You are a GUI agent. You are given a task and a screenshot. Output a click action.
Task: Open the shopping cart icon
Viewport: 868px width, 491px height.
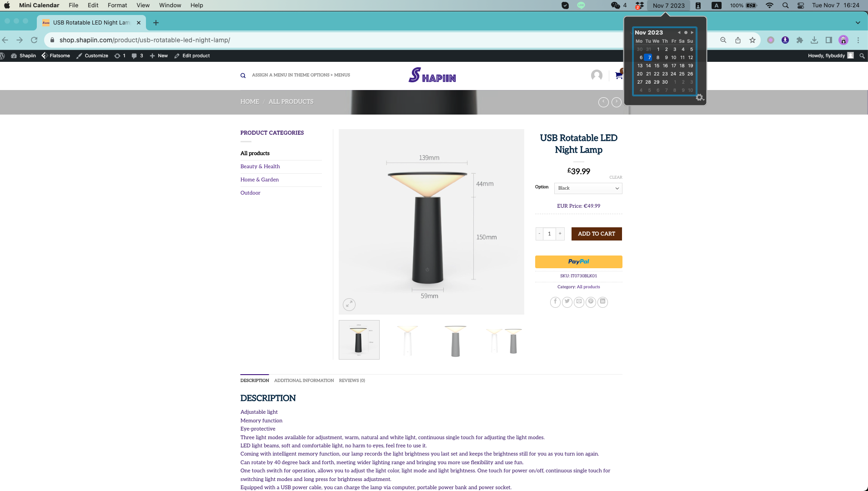tap(618, 75)
